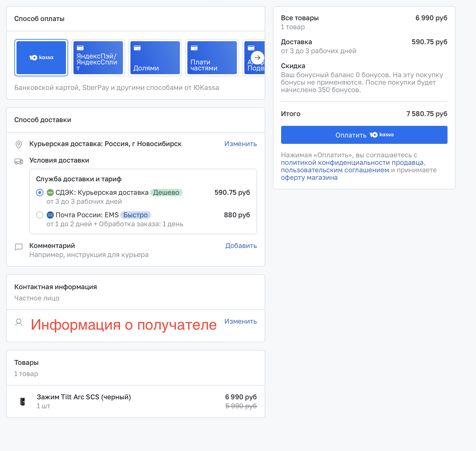Screen dimensions: 476x451
Task: Click the truck icon next to Условия доставки
Action: 19,161
